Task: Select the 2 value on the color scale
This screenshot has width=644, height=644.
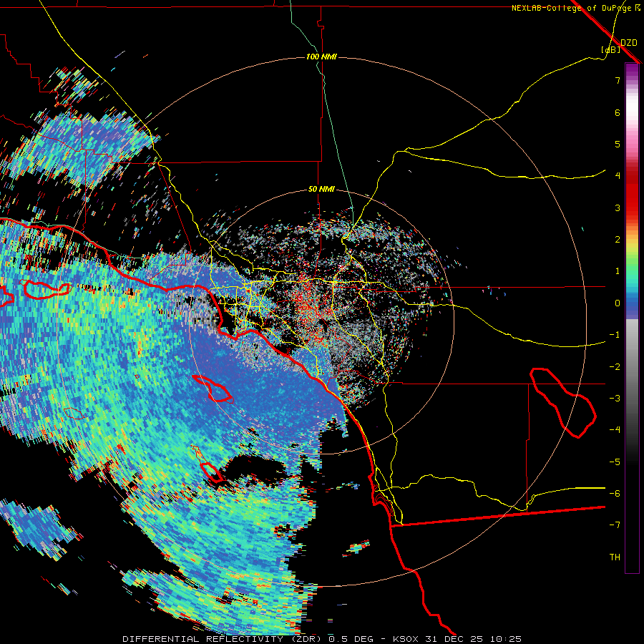Action: (x=618, y=240)
